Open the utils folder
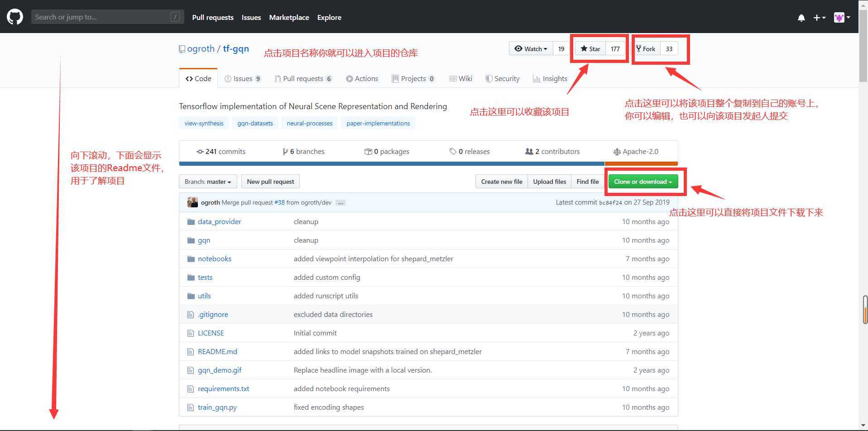 click(204, 296)
